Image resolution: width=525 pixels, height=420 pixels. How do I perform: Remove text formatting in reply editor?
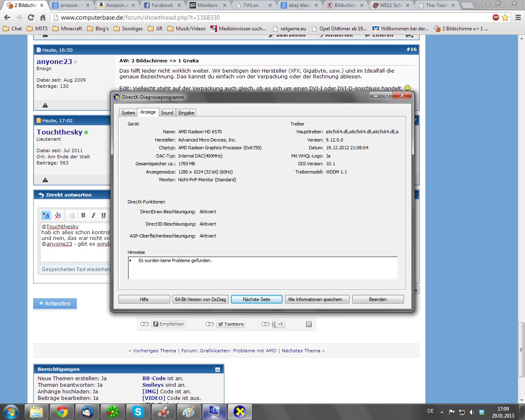[x=58, y=215]
